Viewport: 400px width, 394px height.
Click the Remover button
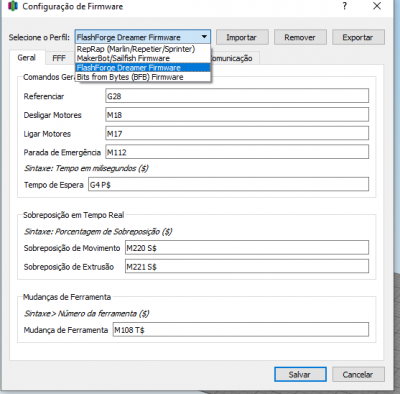tap(300, 37)
